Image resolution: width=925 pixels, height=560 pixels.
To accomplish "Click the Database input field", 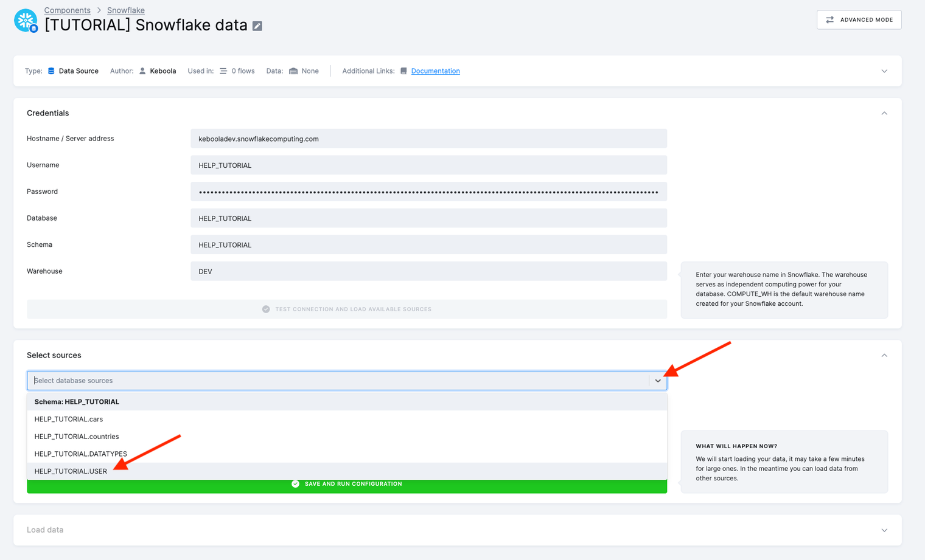I will tap(428, 218).
